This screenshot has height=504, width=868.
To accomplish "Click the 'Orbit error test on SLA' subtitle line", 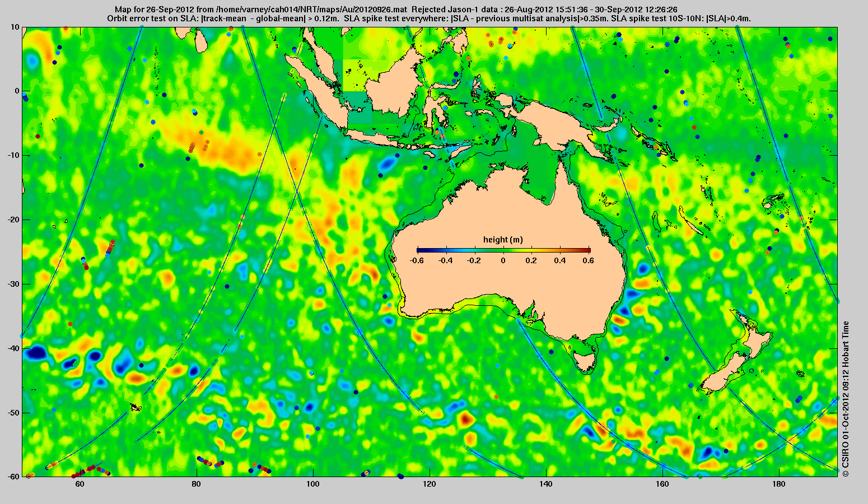I will pos(428,18).
